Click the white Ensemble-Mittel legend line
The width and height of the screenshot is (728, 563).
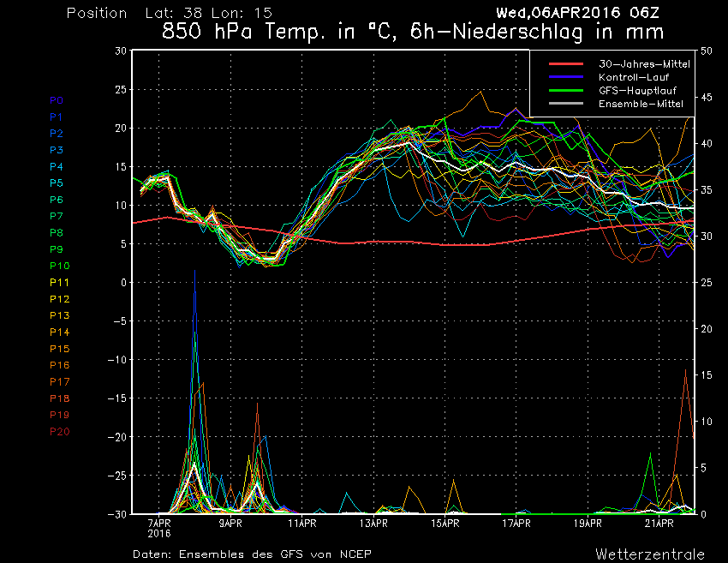tap(566, 104)
